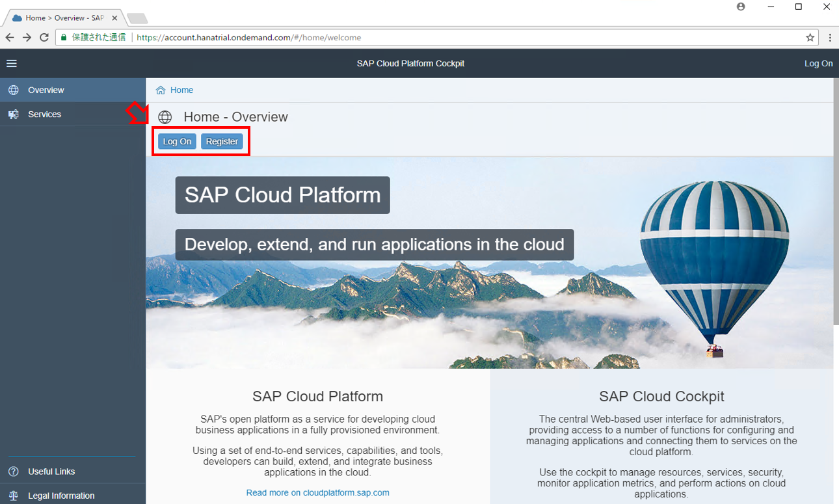Click the Overview globe icon in sidebar
Screen dimensions: 839x504
tap(13, 90)
